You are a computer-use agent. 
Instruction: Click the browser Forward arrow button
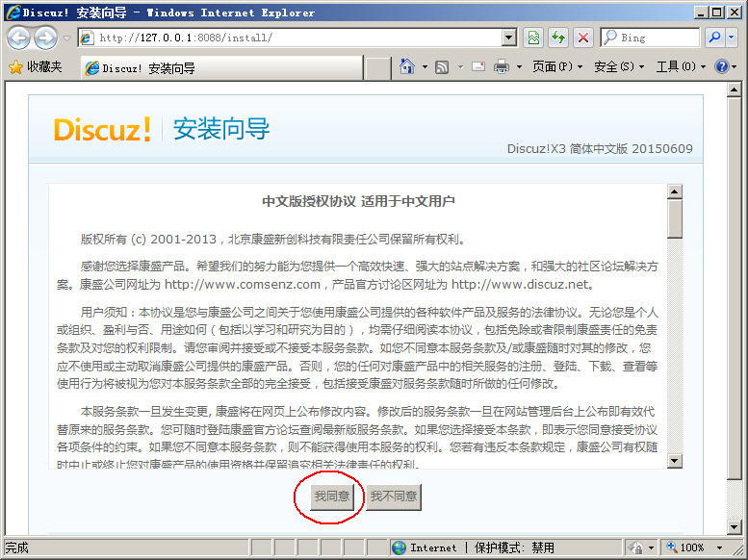click(x=46, y=38)
